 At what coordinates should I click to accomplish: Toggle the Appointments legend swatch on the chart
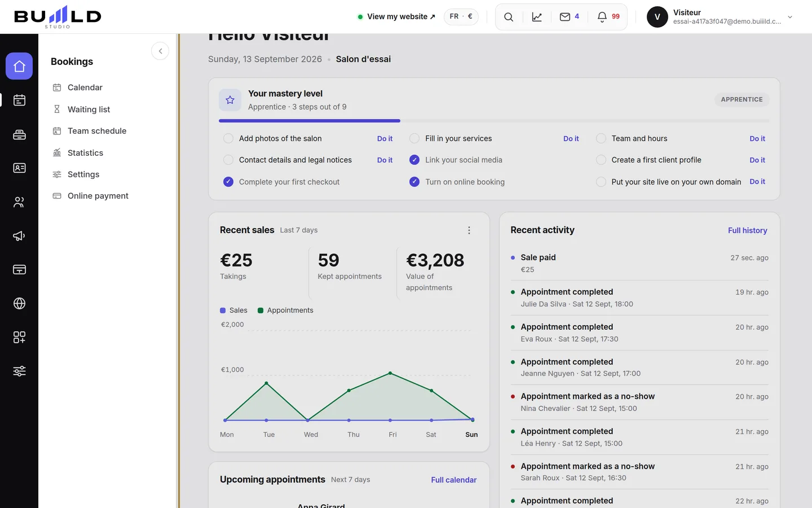pos(261,310)
